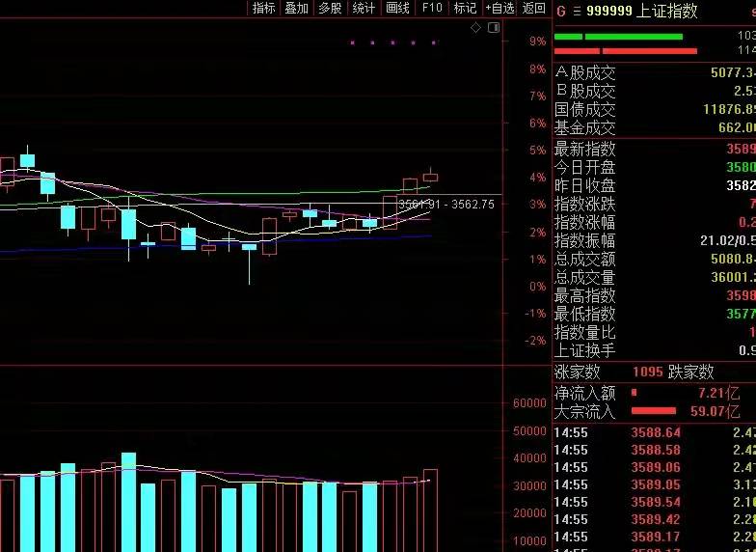The width and height of the screenshot is (756, 552).
Task: Click the 指数量比 row label
Action: coord(584,332)
